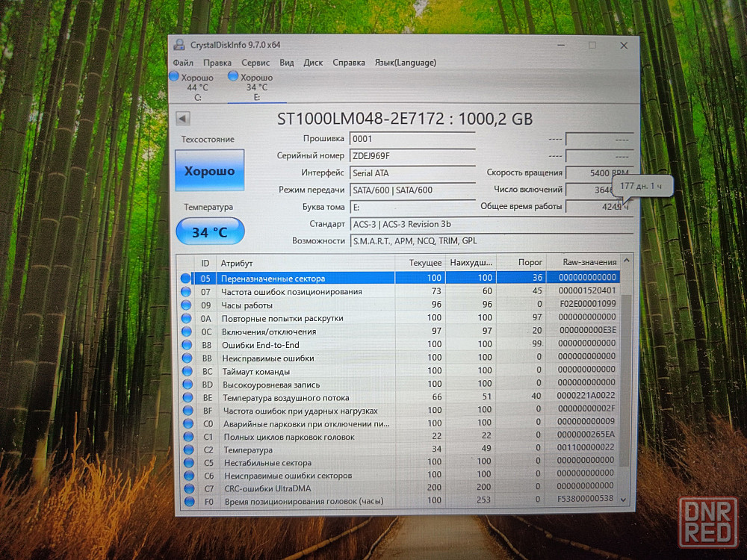Screen dimensions: 747x560
Task: Select disk C: tab with 44 °C
Action: point(197,87)
